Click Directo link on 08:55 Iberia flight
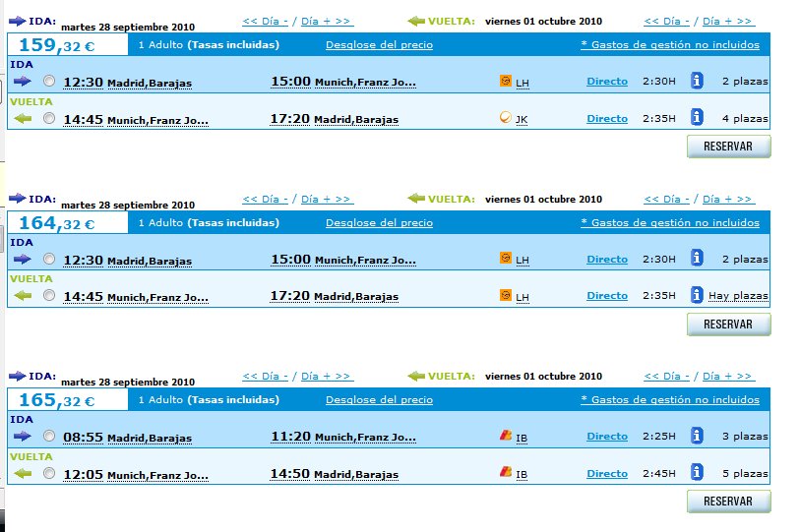Screen dimensions: 800x532 tap(607, 436)
